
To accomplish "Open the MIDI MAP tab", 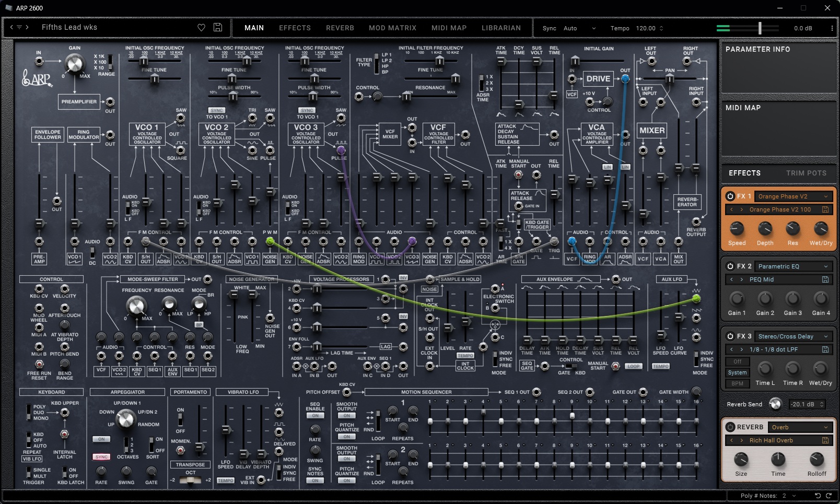I will click(449, 28).
